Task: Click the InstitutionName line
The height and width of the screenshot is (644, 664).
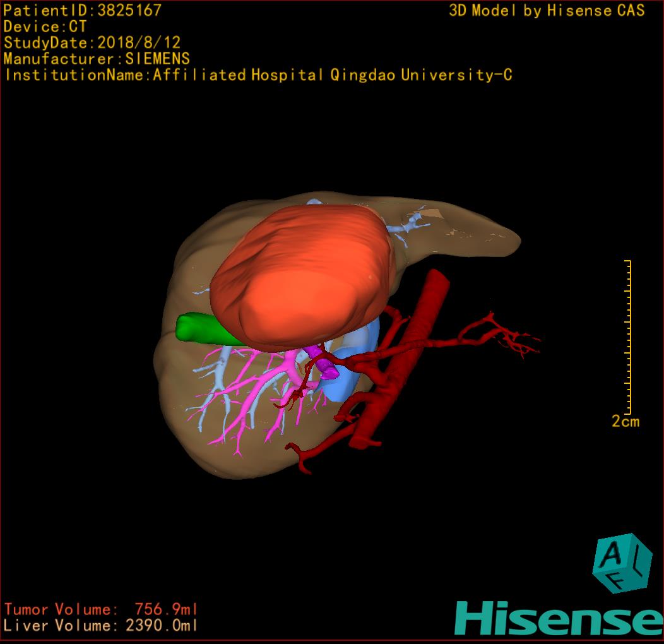Action: click(x=258, y=75)
